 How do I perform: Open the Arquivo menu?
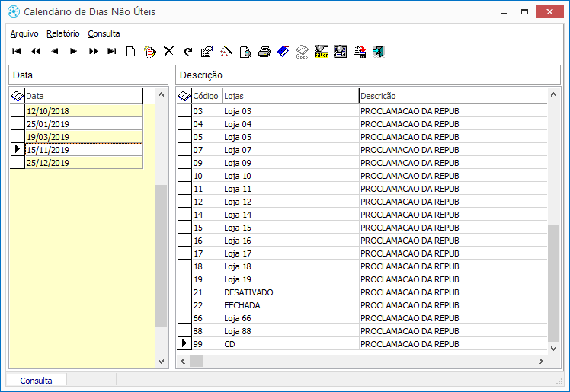(24, 33)
